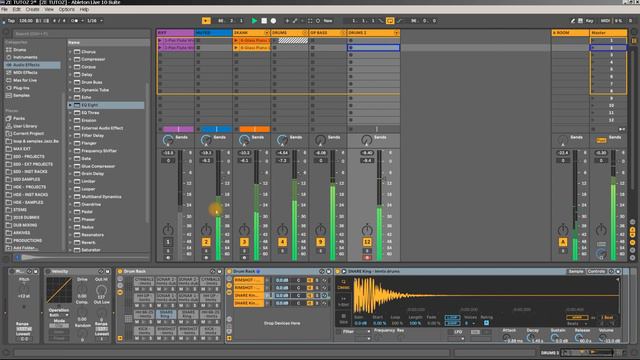Disarm the red record arm on DRUMS 2
640x360 pixels.
tap(367, 258)
